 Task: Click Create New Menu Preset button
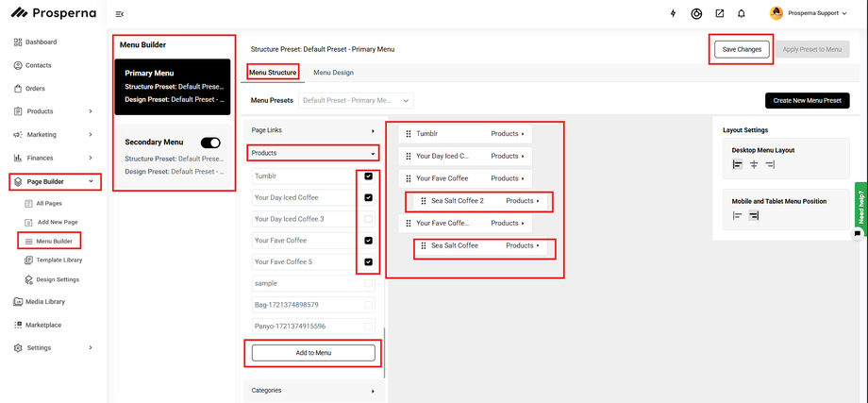point(807,100)
